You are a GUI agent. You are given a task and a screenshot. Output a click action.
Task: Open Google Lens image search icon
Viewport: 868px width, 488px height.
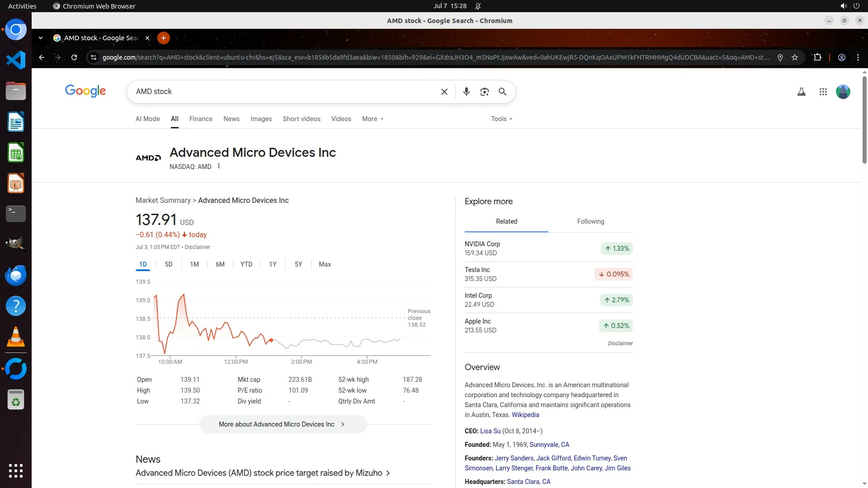[484, 92]
